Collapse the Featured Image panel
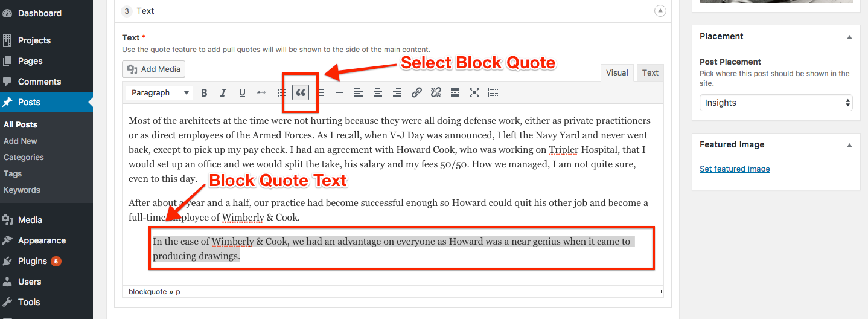This screenshot has width=868, height=319. [849, 145]
